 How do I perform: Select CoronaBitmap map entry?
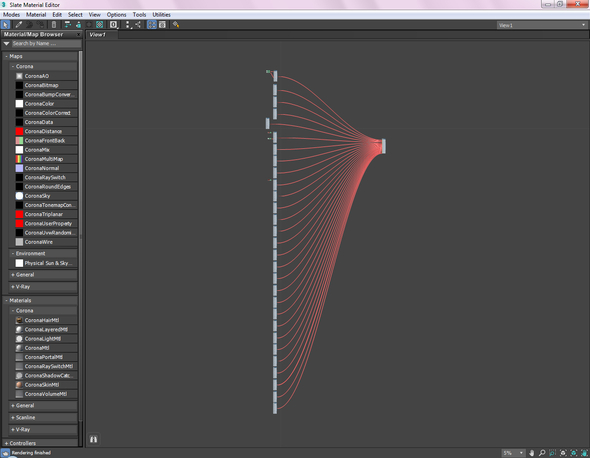(46, 85)
